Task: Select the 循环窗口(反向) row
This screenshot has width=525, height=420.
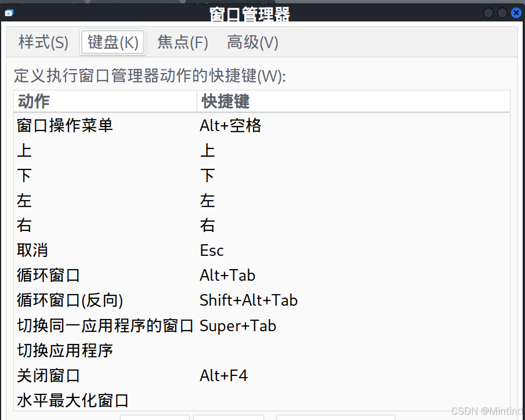Action: point(262,300)
